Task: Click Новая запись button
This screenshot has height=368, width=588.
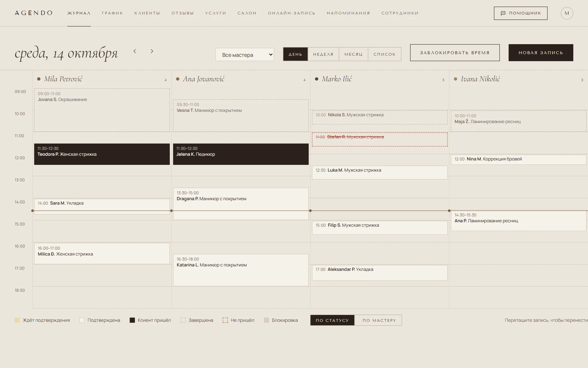Action: pyautogui.click(x=541, y=53)
